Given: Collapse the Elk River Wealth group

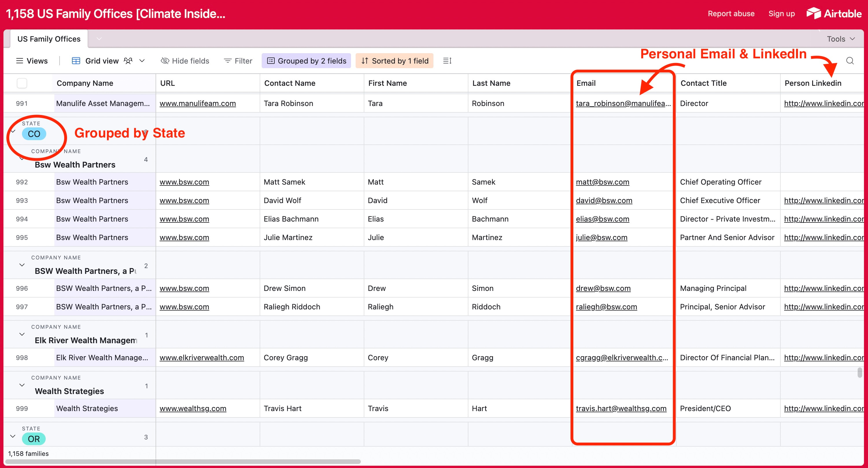Looking at the screenshot, I should [x=22, y=334].
